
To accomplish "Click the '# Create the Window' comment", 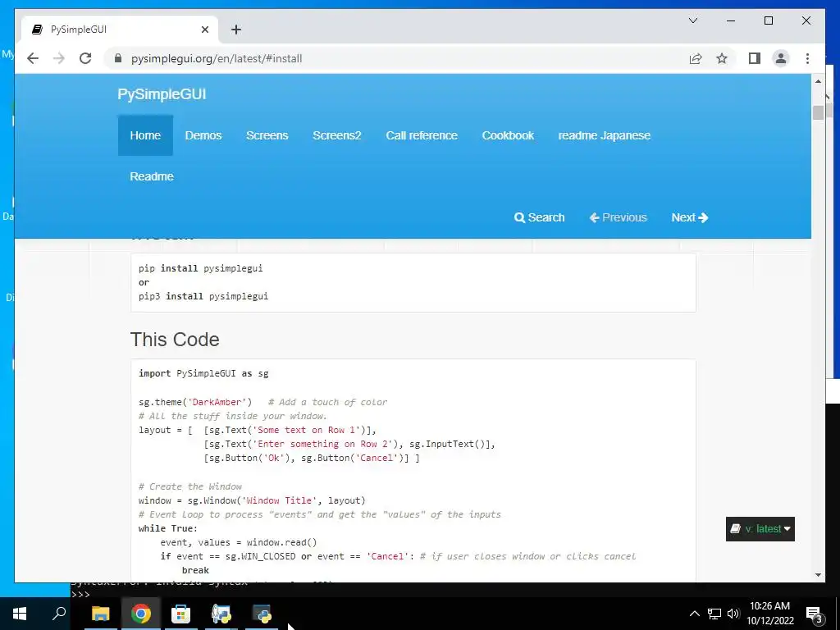I will (x=190, y=486).
